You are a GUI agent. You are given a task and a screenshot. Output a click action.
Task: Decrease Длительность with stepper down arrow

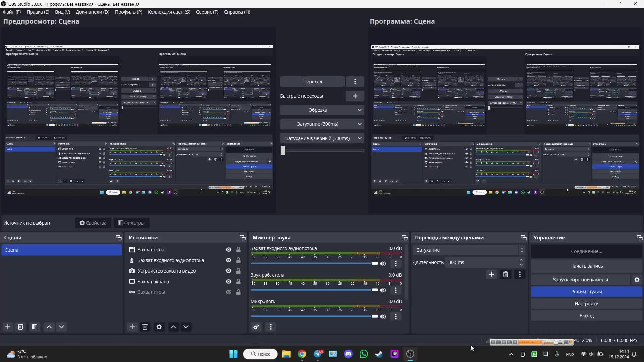[x=521, y=265]
